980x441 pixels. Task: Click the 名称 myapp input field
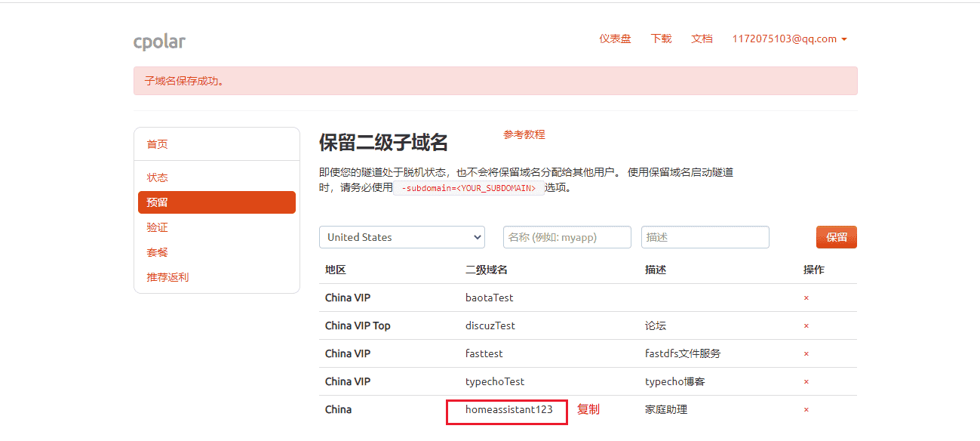coord(567,237)
